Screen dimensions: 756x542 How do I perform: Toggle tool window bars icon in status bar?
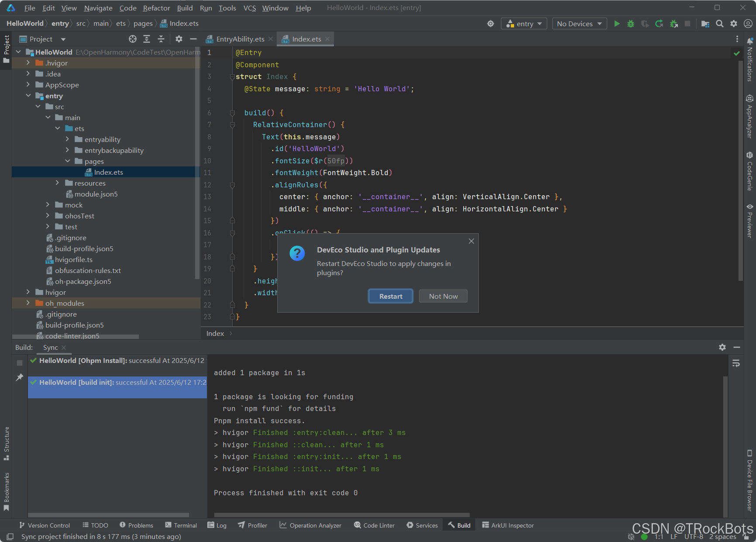(10, 536)
